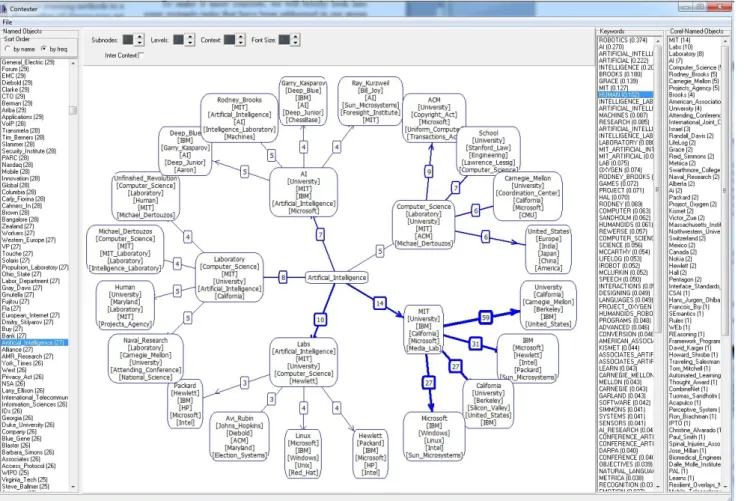Click the Subnodes value field

click(128, 40)
